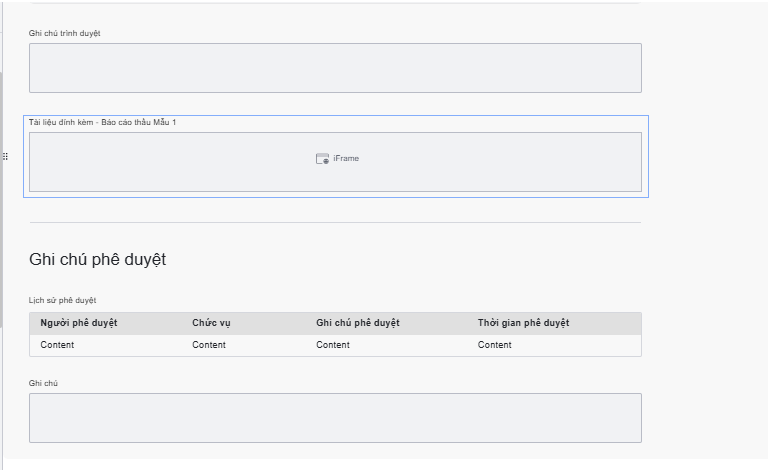768x472 pixels.
Task: Select Content cell under Người phê duyệt
Action: (57, 345)
